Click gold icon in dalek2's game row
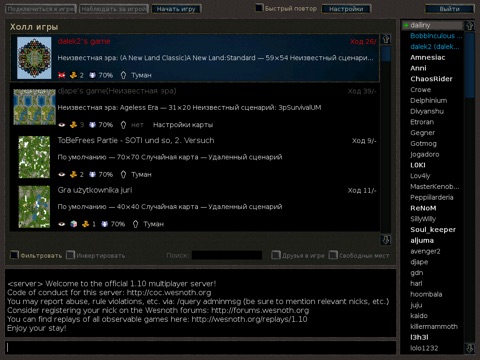This screenshot has width=480, height=360. pos(73,75)
